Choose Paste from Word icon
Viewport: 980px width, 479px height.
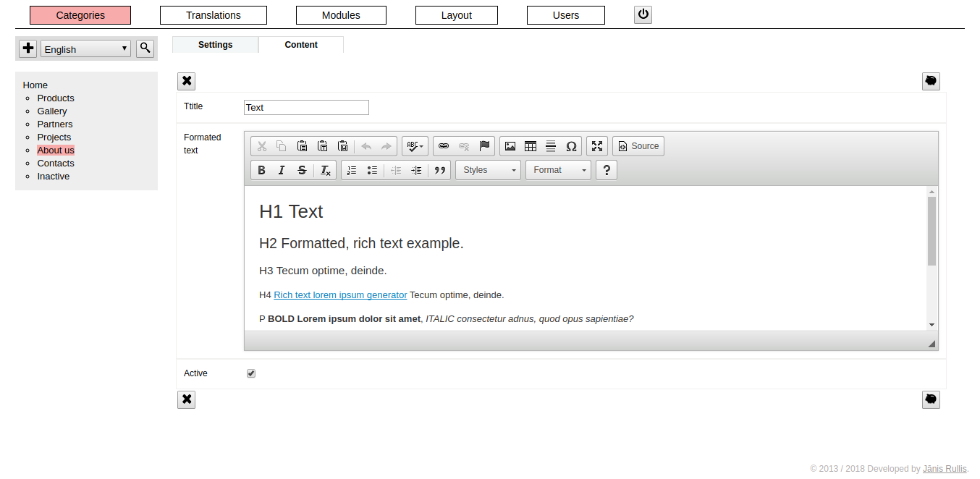point(343,146)
